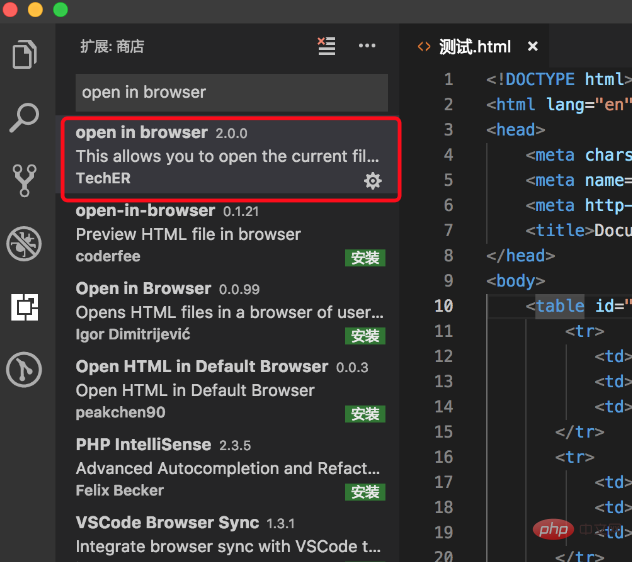Install Open HTML in Default Browser extension
Image resolution: width=632 pixels, height=562 pixels.
pos(365,414)
